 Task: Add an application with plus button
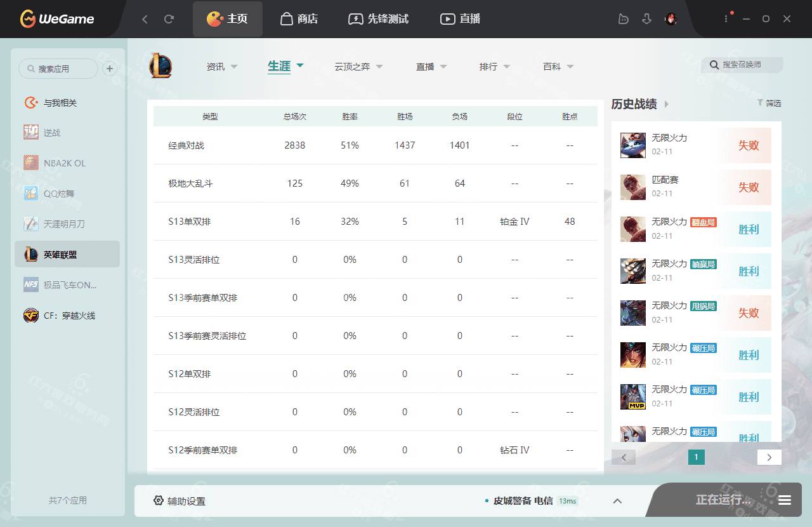pyautogui.click(x=110, y=69)
